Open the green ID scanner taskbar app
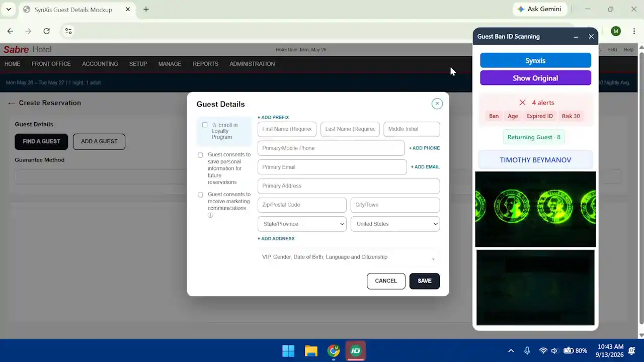 click(x=356, y=351)
